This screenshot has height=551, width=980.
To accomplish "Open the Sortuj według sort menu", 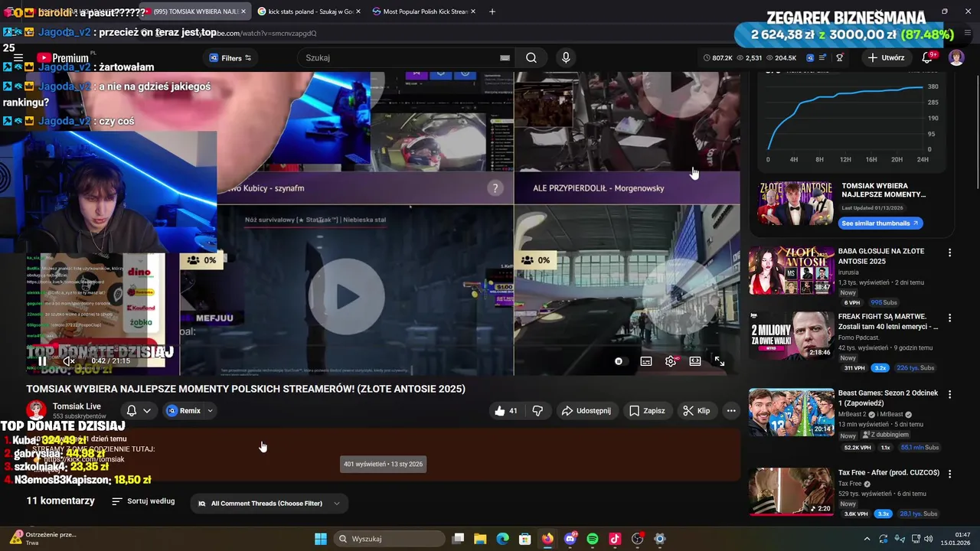I will [143, 501].
